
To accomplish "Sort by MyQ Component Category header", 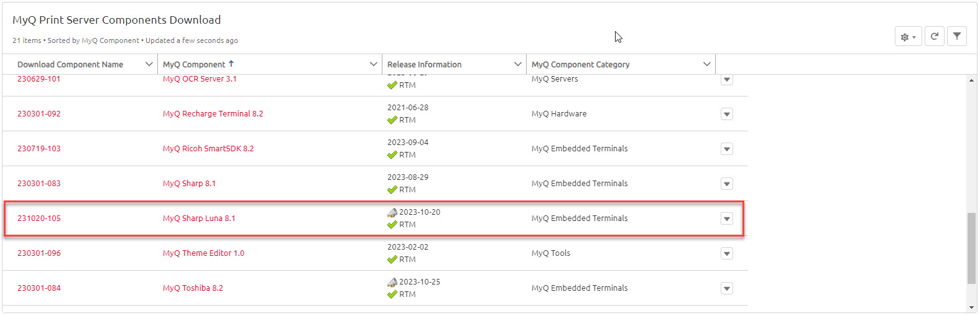I will click(x=581, y=65).
